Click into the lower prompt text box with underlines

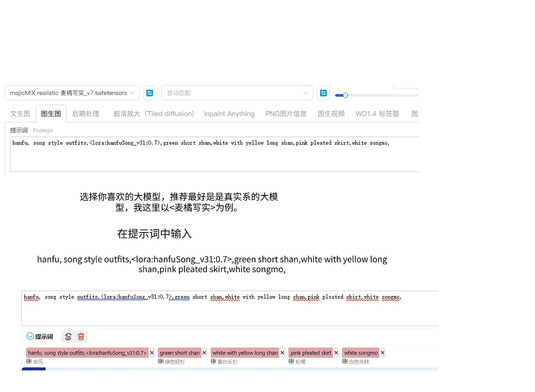[230, 308]
